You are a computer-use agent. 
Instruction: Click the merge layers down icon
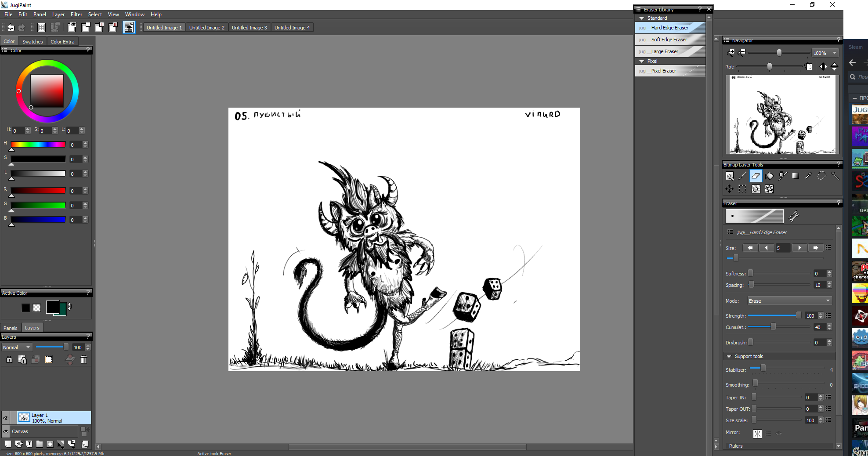(x=70, y=360)
